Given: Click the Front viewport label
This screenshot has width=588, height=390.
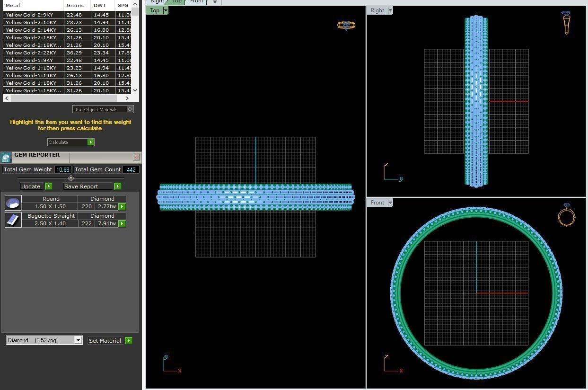Looking at the screenshot, I should [x=377, y=203].
